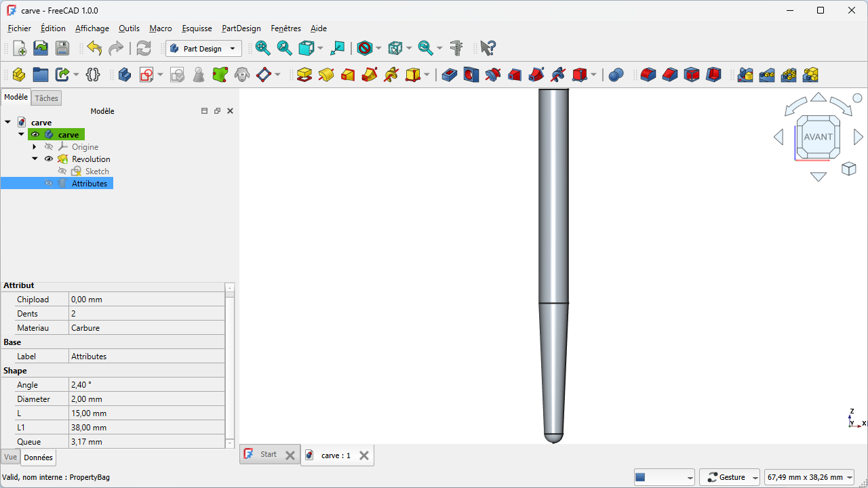Viewport: 868px width, 488px height.
Task: Open the Esquisse menu
Action: pos(197,28)
